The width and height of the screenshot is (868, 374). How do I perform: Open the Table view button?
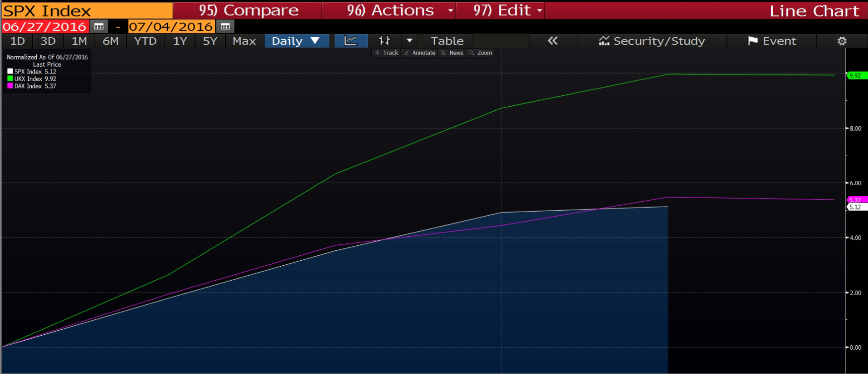click(447, 41)
